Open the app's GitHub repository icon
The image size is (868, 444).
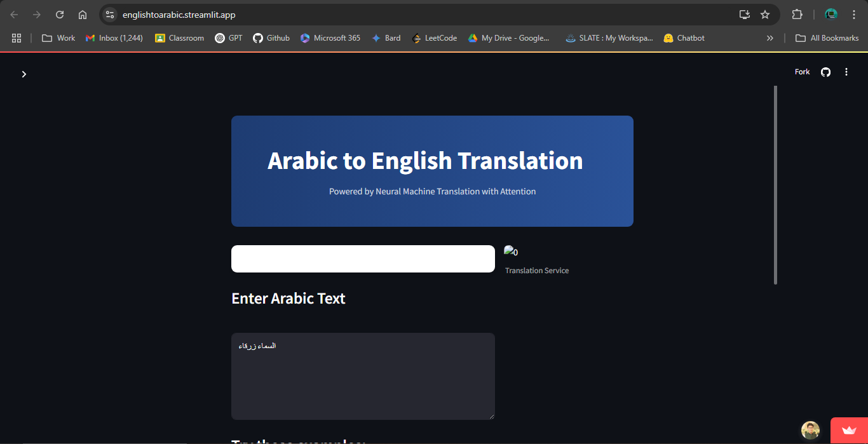825,72
